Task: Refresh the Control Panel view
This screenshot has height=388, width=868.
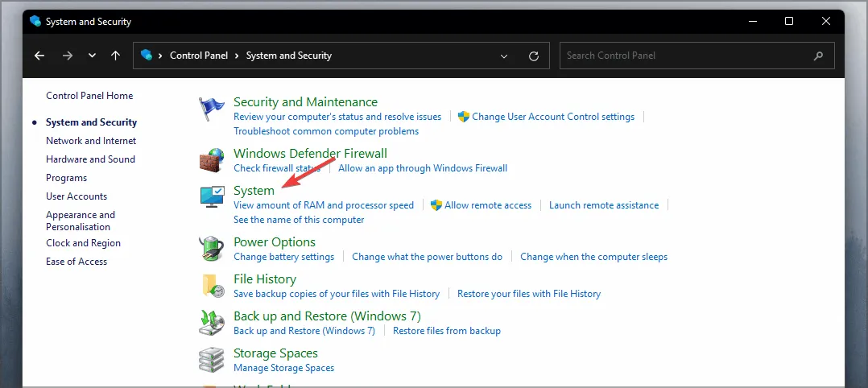Action: click(x=533, y=56)
